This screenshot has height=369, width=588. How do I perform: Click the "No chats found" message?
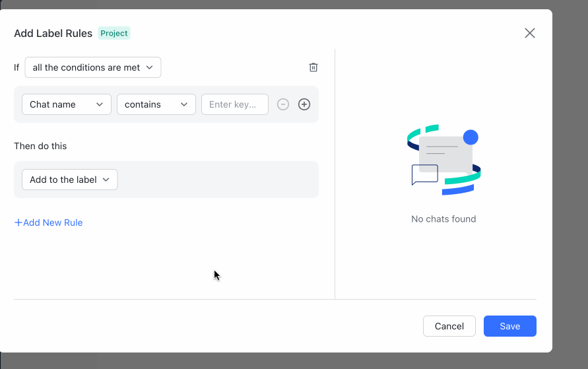pyautogui.click(x=443, y=219)
